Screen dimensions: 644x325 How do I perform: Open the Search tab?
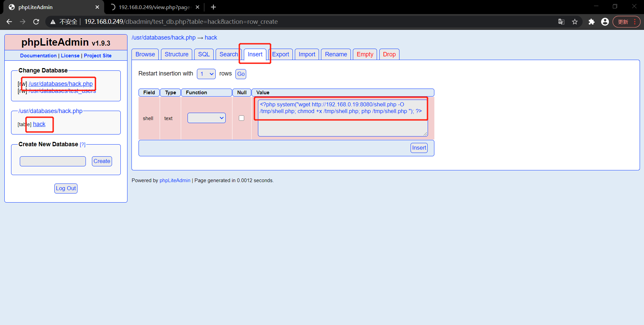(x=228, y=54)
